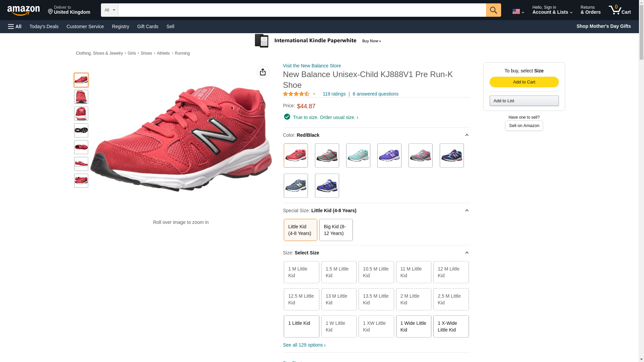Viewport: 644px width, 362px height.
Task: Select Big Kid (8-12 Years) size option
Action: click(335, 230)
